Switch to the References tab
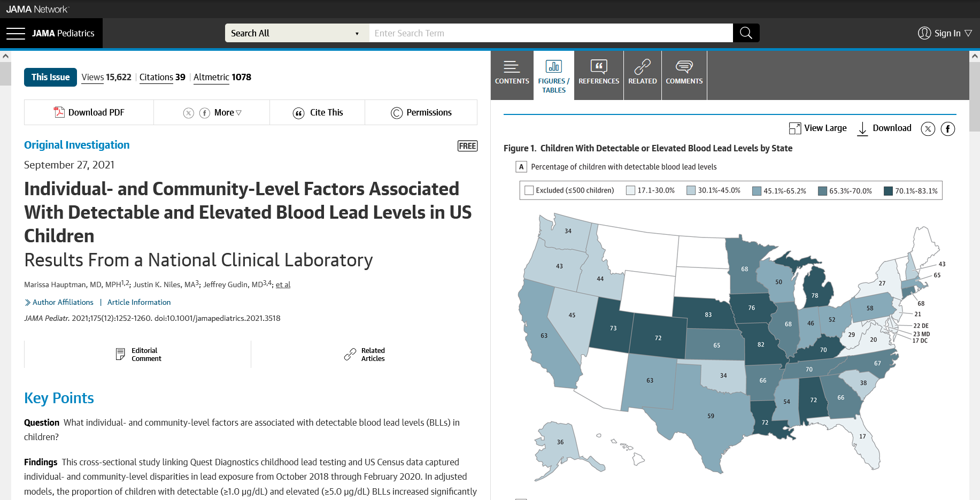The image size is (980, 500). click(x=599, y=73)
